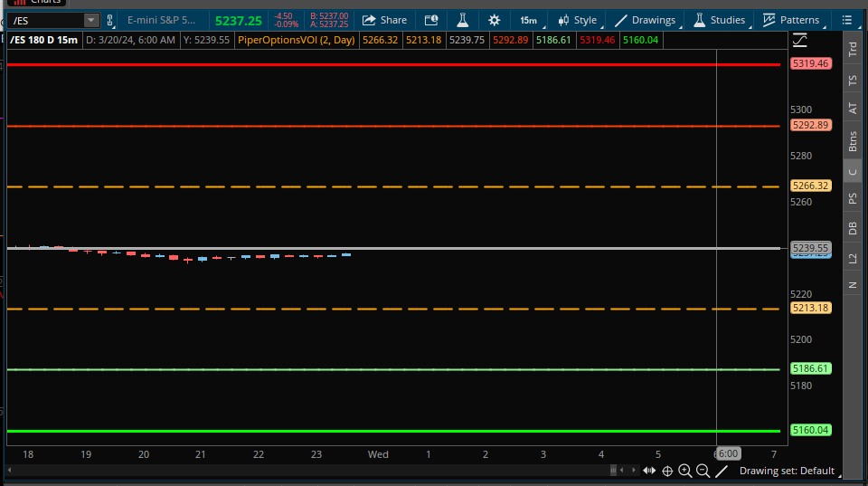The height and width of the screenshot is (486, 868).
Task: Open the PS sidebar tab
Action: tap(853, 198)
